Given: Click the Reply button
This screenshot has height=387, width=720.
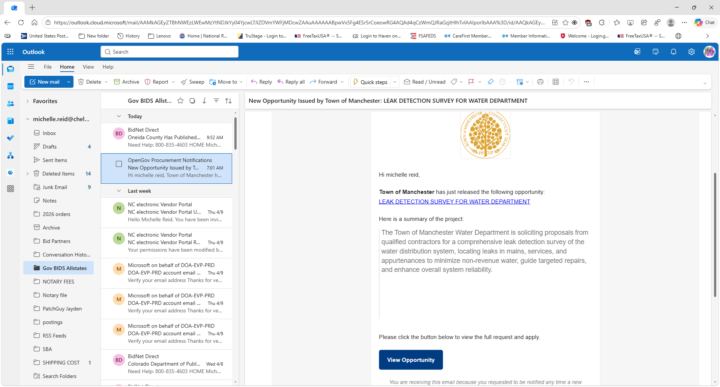Looking at the screenshot, I should (x=261, y=82).
